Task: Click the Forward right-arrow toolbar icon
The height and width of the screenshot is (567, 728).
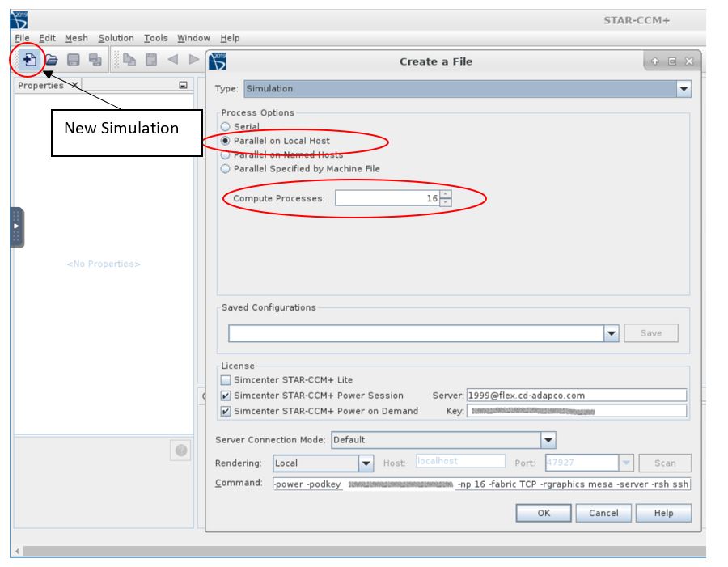Action: (x=193, y=59)
